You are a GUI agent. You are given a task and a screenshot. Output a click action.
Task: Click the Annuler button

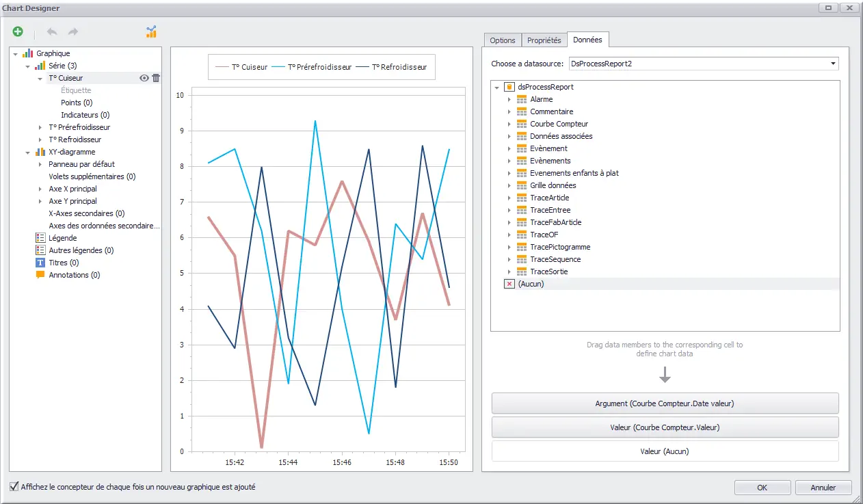[x=823, y=488]
